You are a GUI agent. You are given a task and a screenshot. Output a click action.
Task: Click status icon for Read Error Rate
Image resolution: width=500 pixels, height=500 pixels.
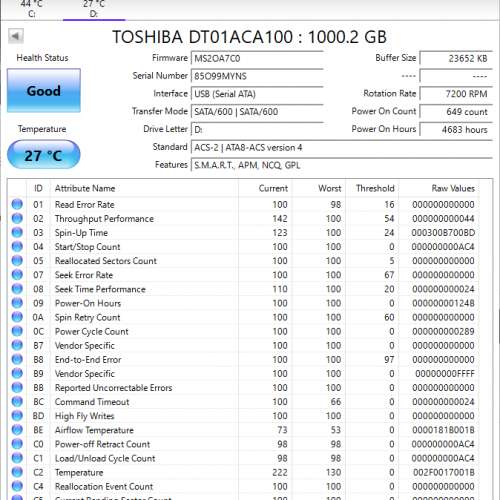[x=17, y=204]
